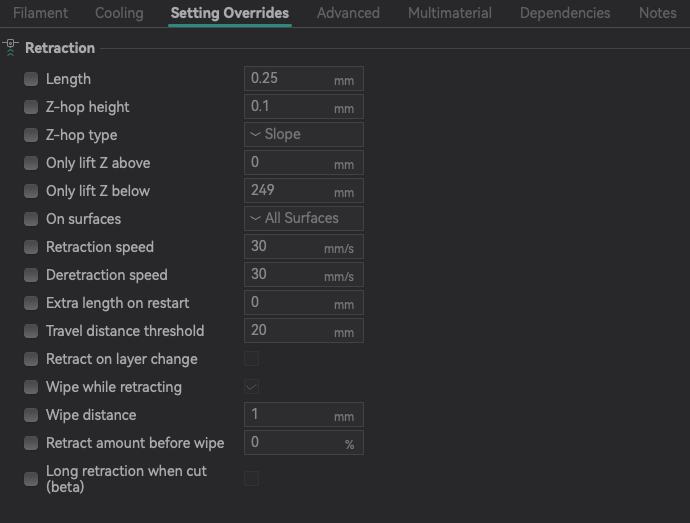
Task: Enable the Retraction speed override checkbox
Action: tap(31, 247)
